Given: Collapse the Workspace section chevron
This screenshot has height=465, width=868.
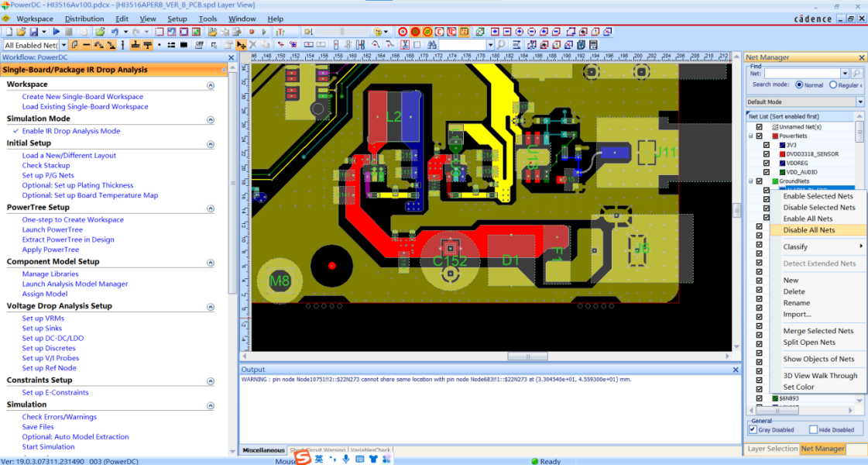Looking at the screenshot, I should tap(211, 85).
